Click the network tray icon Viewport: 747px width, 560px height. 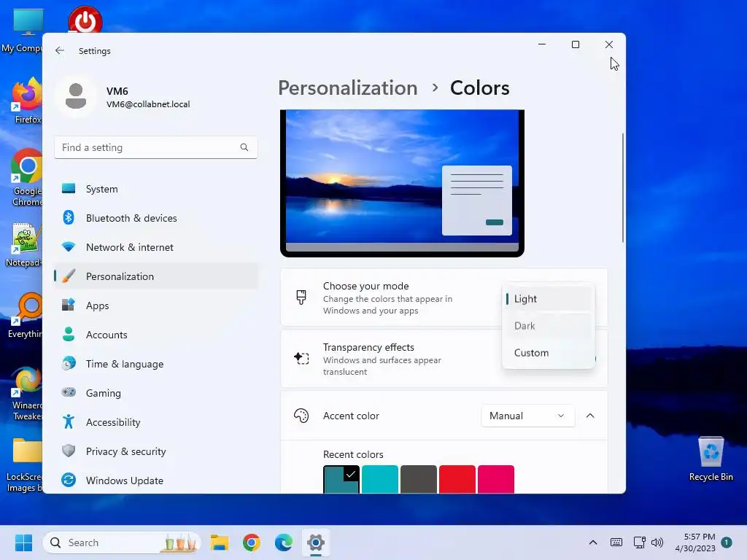tap(639, 542)
